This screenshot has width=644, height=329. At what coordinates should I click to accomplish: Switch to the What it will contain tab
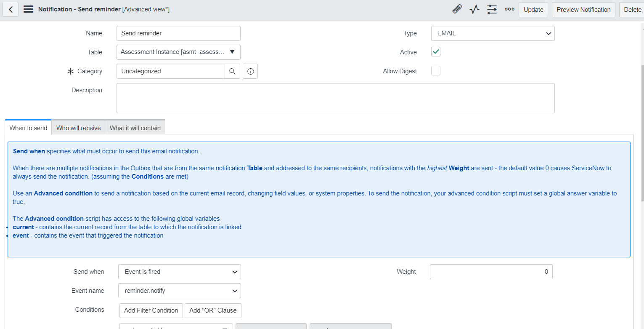click(135, 127)
